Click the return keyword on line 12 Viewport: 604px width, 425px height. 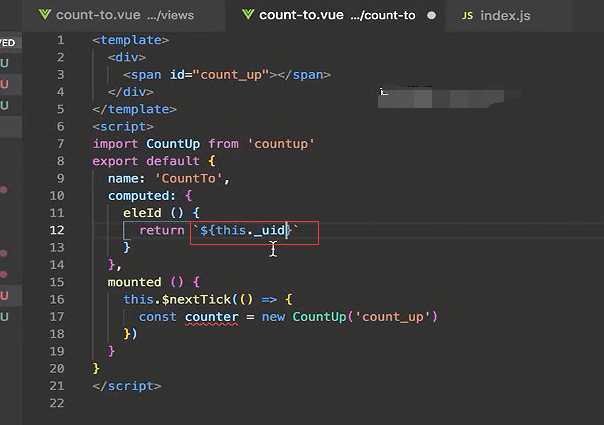point(161,230)
